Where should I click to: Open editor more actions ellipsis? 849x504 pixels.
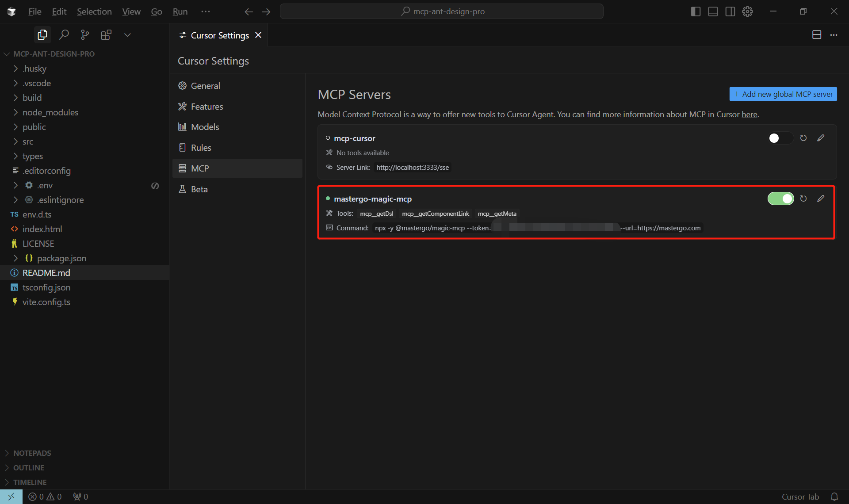point(834,35)
